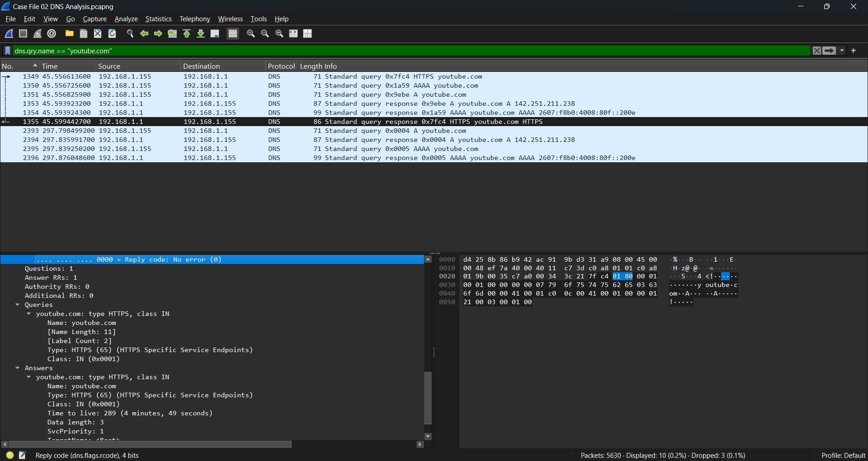The width and height of the screenshot is (868, 461).
Task: Sort packets by the No. column
Action: click(x=20, y=66)
